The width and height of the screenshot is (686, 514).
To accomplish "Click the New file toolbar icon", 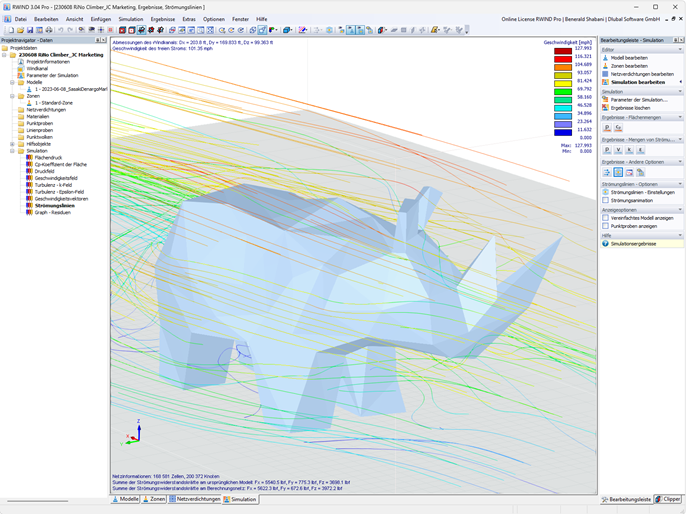I will pos(11,30).
